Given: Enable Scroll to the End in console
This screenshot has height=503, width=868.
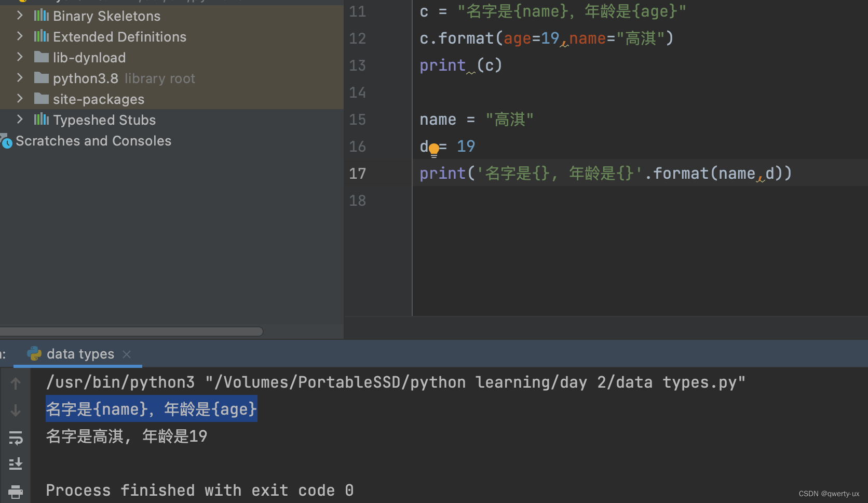Looking at the screenshot, I should (x=16, y=464).
